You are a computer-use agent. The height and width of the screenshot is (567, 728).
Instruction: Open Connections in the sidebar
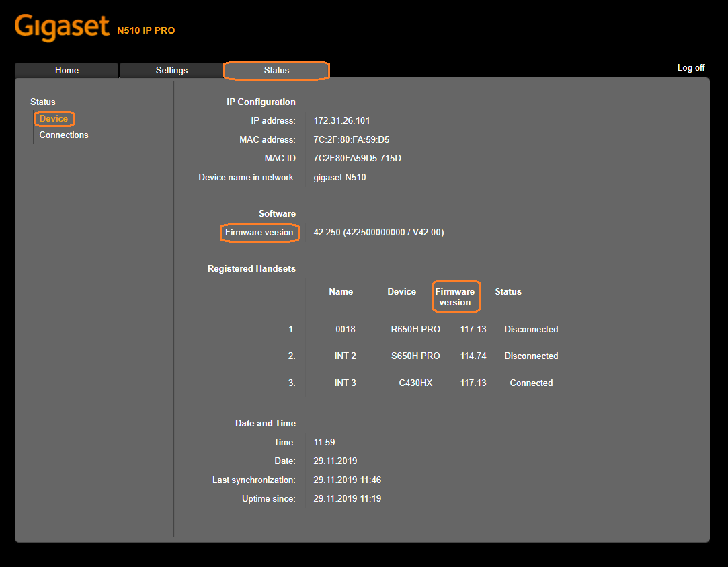[x=64, y=135]
